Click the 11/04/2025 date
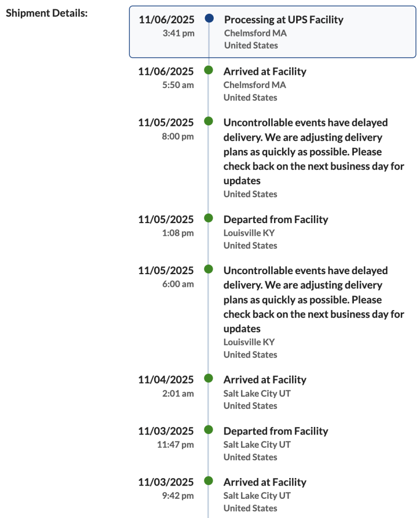 pyautogui.click(x=166, y=379)
